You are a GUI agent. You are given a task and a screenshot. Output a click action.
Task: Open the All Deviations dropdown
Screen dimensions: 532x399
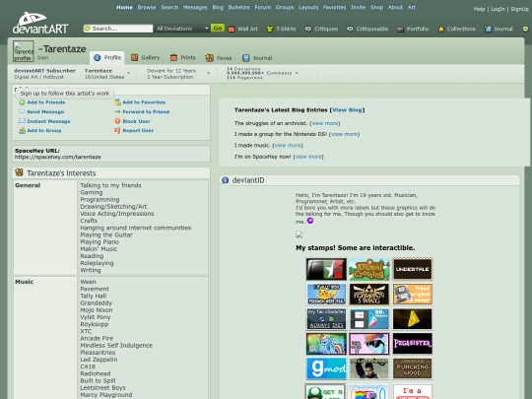(182, 29)
